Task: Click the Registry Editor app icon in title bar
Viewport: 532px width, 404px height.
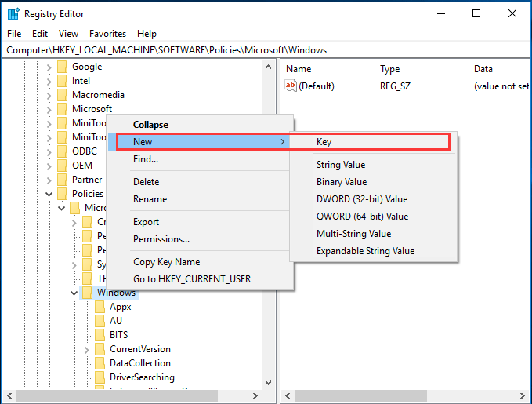Action: coord(13,14)
